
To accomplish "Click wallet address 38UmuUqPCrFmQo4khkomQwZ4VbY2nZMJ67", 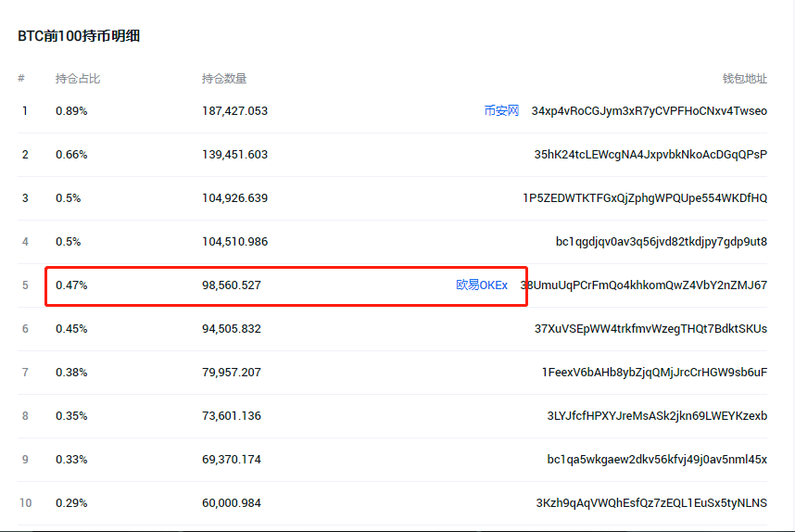I will 644,285.
